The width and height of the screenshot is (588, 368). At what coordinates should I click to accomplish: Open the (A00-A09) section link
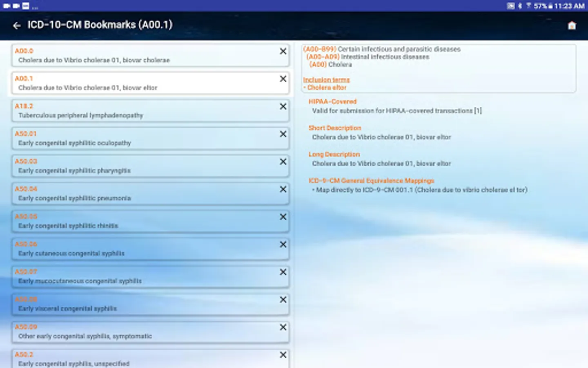click(x=323, y=57)
